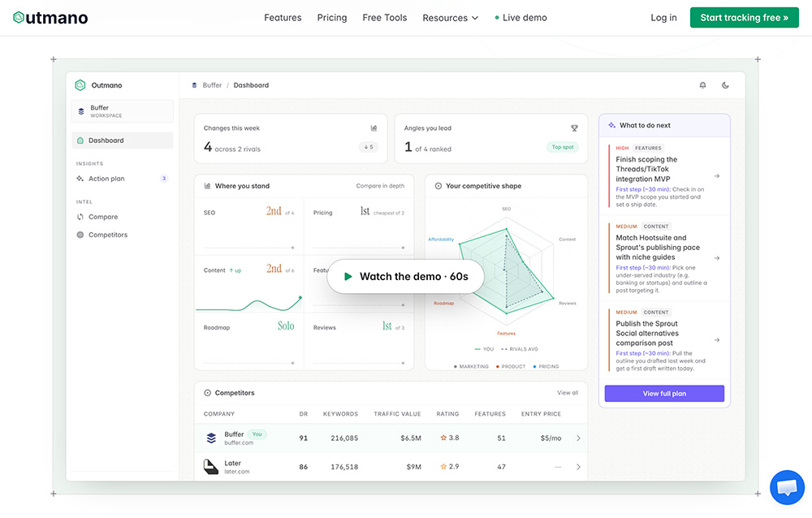
Task: Click the View all competitors link
Action: pyautogui.click(x=568, y=393)
